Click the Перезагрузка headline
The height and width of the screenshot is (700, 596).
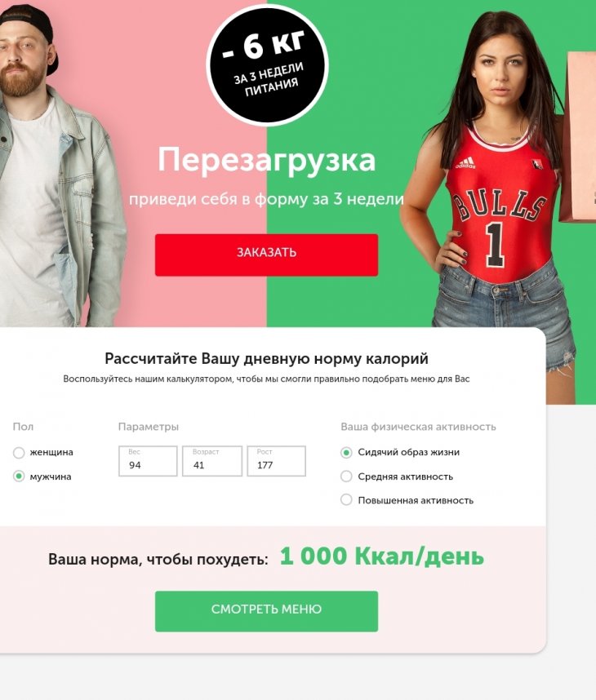coord(267,160)
